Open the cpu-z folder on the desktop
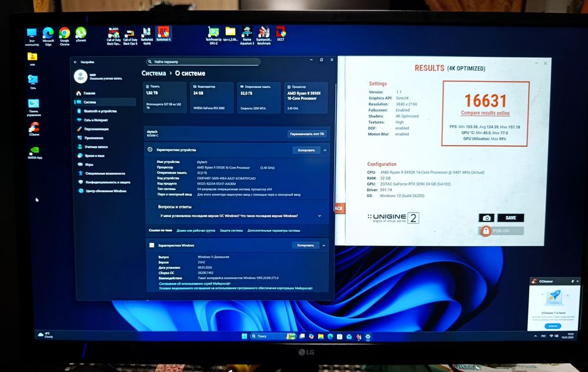 (x=230, y=34)
